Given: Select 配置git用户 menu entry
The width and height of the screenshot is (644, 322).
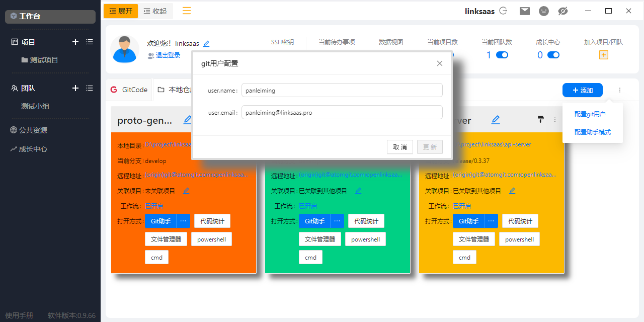Looking at the screenshot, I should [x=590, y=114].
